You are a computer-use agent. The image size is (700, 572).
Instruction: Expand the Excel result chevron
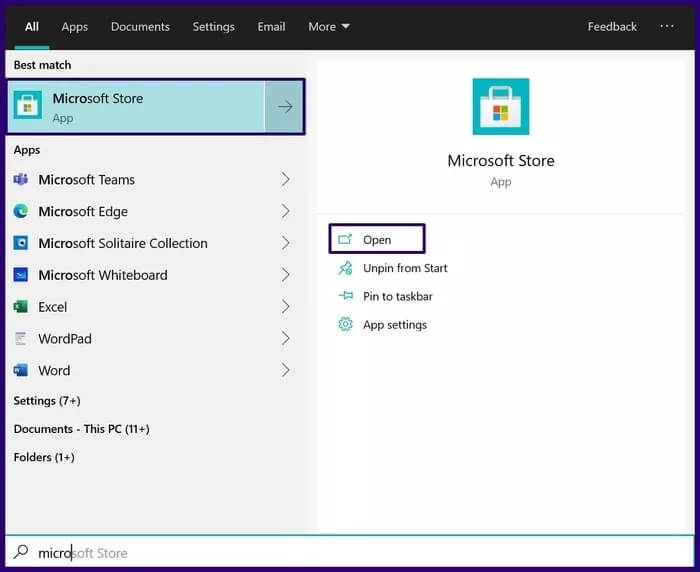[286, 307]
